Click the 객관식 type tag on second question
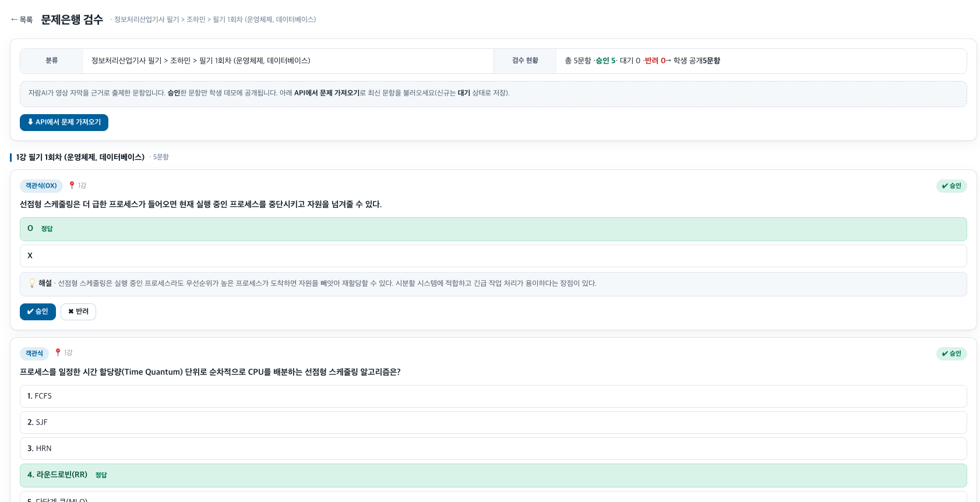This screenshot has width=980, height=502. tap(34, 353)
